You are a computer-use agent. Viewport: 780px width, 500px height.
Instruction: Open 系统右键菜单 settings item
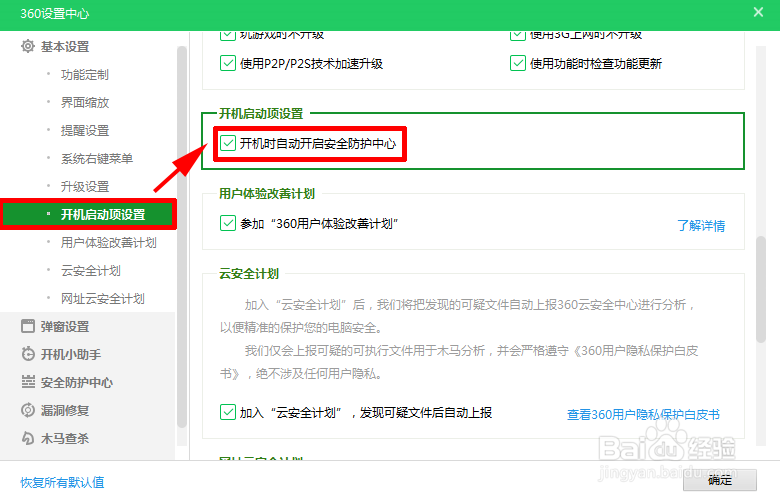click(97, 158)
